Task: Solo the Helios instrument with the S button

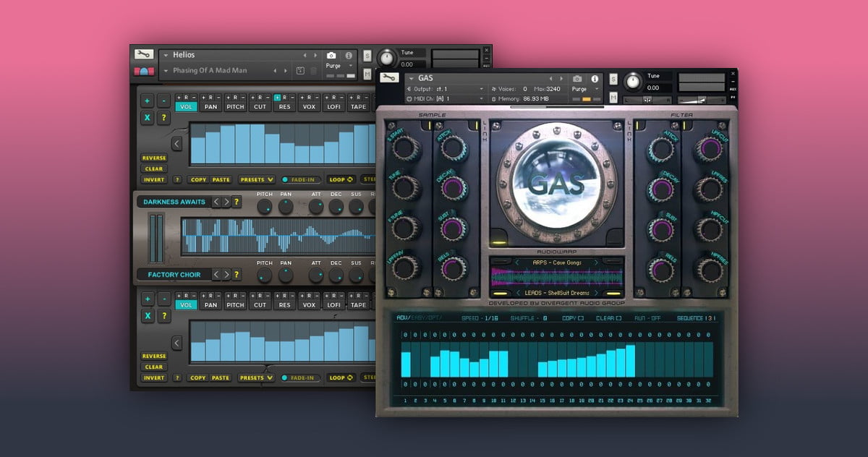Action: pos(367,56)
